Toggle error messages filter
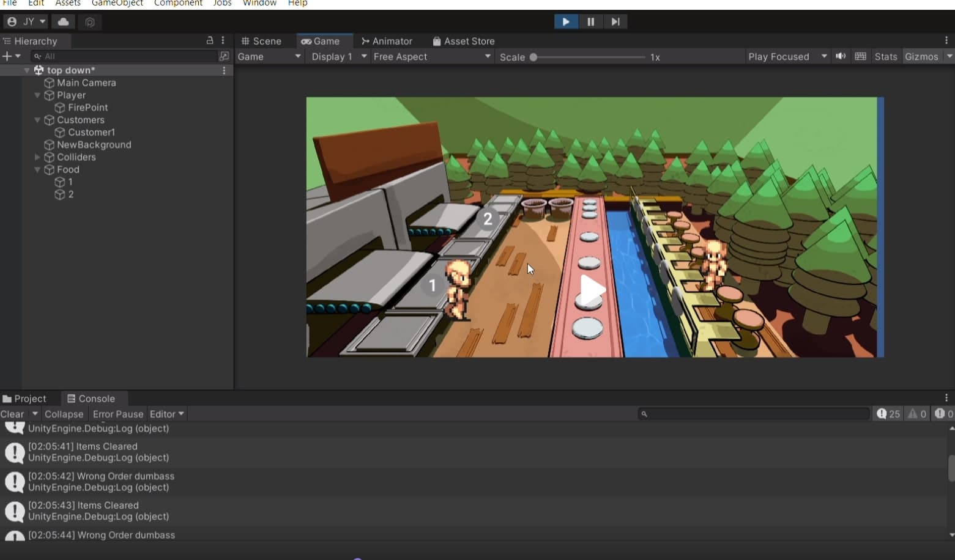The image size is (955, 560). 944,414
